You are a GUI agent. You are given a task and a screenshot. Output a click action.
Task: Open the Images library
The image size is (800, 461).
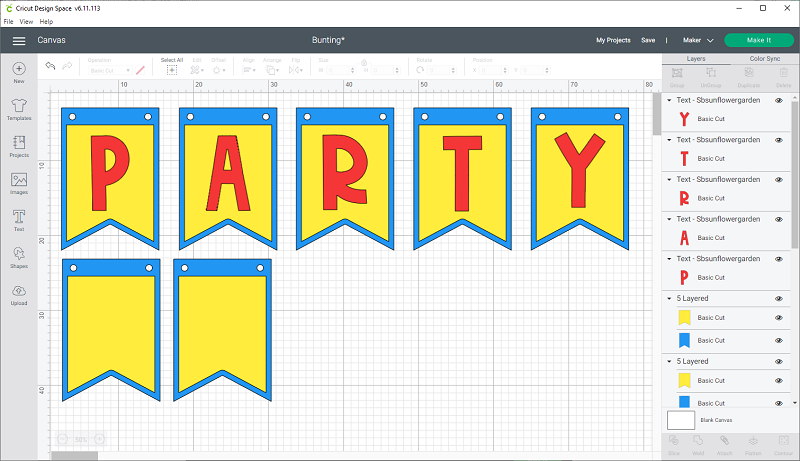click(18, 183)
